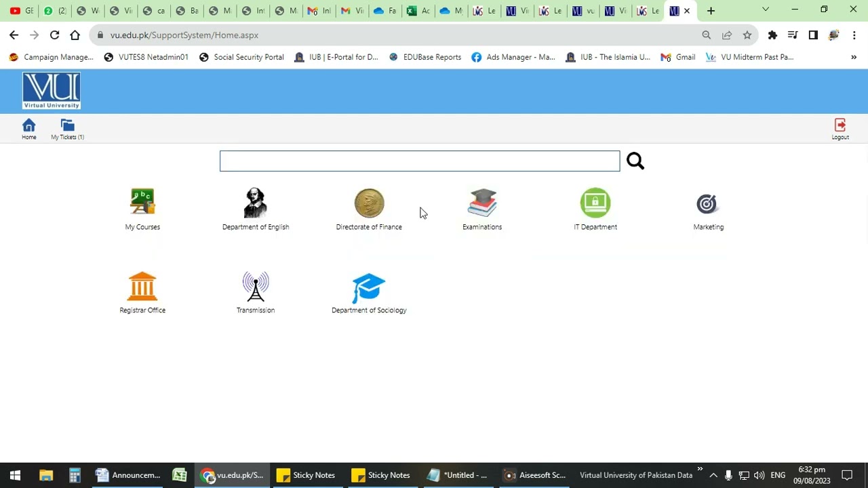The image size is (868, 488).
Task: Click the zoom magnifier in address bar
Action: [x=707, y=35]
